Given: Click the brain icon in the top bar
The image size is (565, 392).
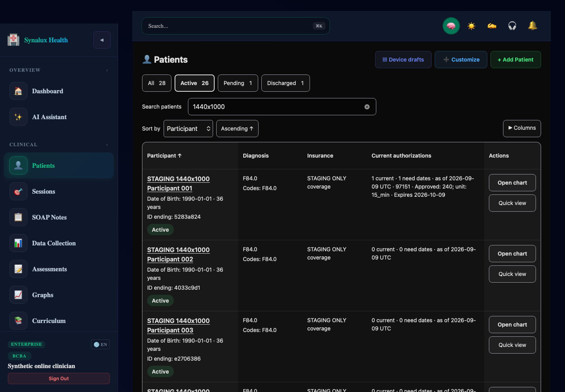Looking at the screenshot, I should pos(451,26).
